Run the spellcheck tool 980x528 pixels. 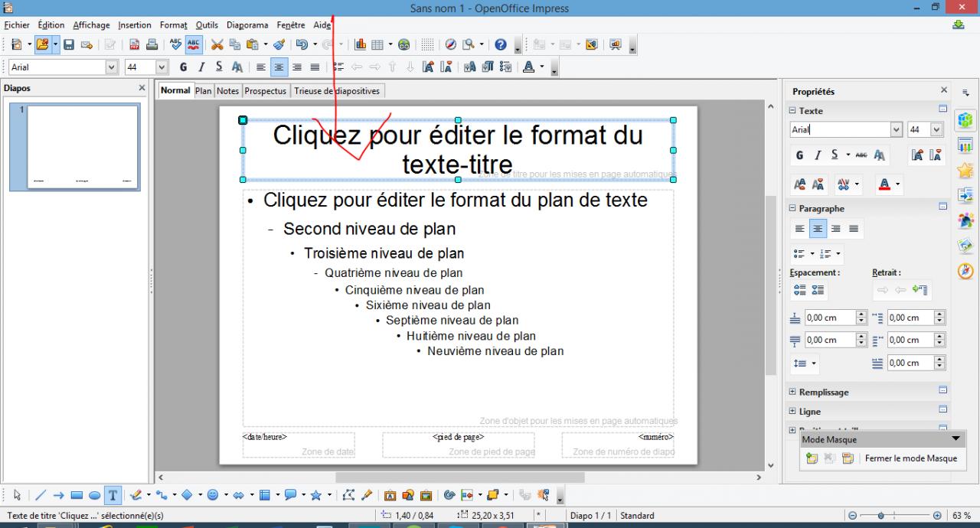pyautogui.click(x=176, y=45)
